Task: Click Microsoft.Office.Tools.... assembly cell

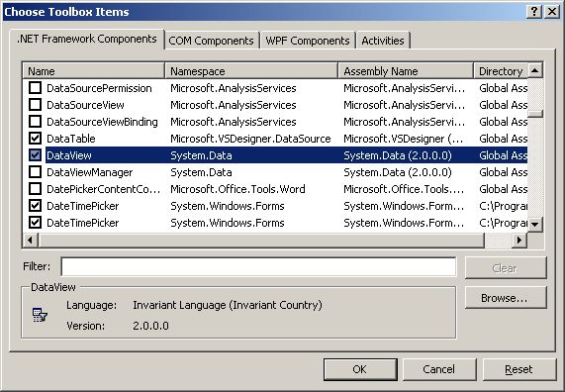Action: pos(404,189)
